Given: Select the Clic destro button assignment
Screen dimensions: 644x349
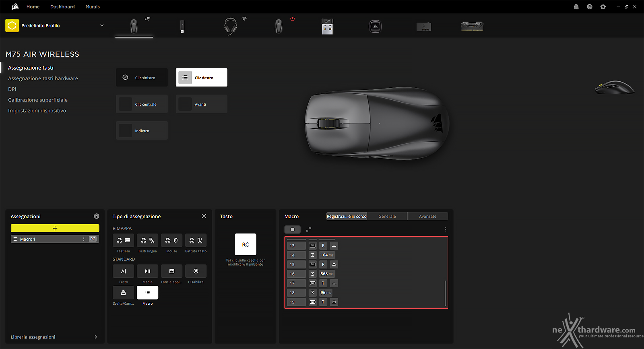Looking at the screenshot, I should (x=201, y=77).
